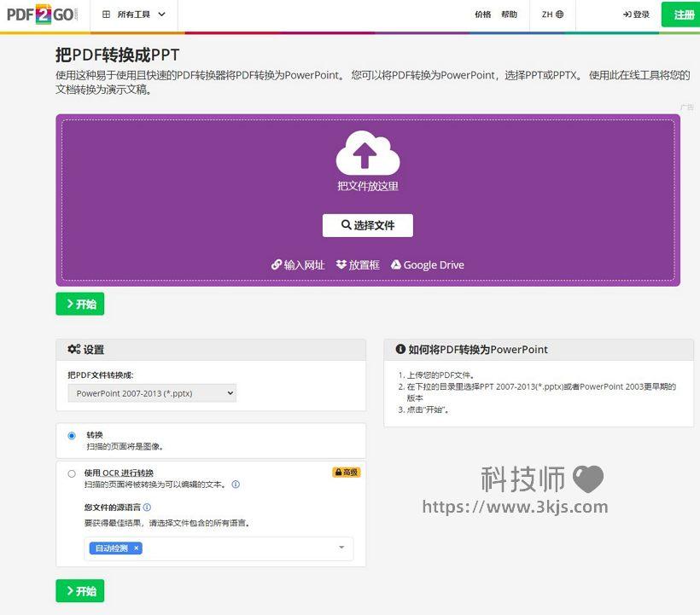Choose the Google Drive upload option
The height and width of the screenshot is (615, 700).
[427, 265]
